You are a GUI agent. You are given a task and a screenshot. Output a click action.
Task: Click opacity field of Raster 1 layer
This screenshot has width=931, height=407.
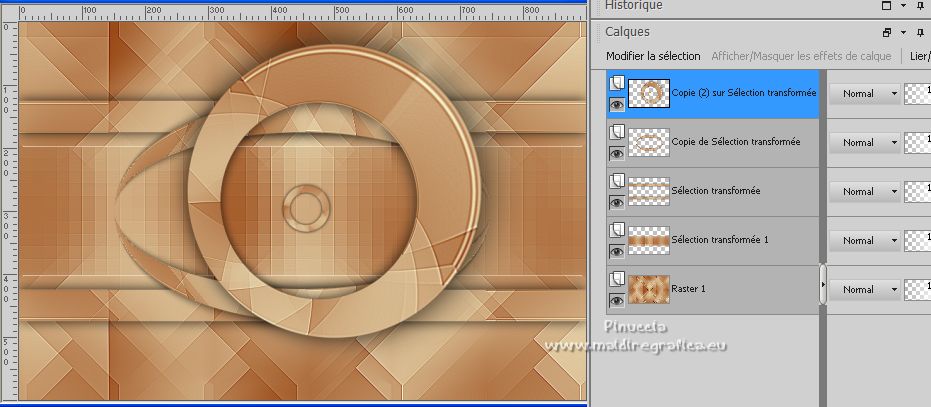tap(917, 289)
